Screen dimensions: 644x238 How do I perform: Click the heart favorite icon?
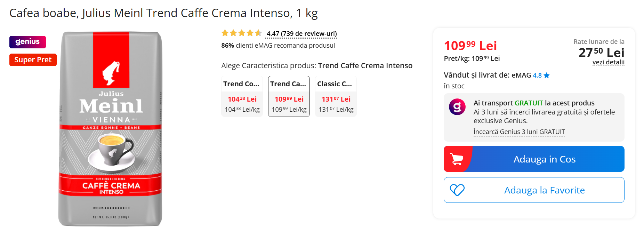click(457, 190)
